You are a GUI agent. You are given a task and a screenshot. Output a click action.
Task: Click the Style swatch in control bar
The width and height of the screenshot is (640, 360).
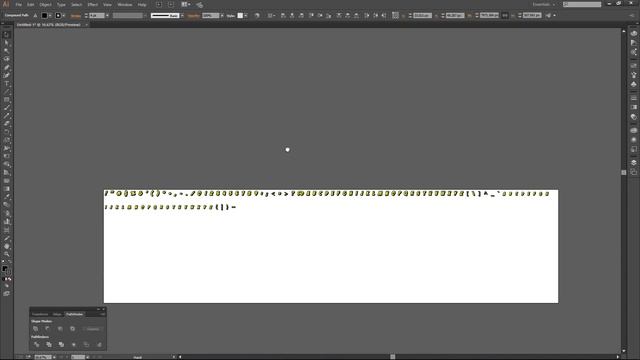pyautogui.click(x=240, y=16)
